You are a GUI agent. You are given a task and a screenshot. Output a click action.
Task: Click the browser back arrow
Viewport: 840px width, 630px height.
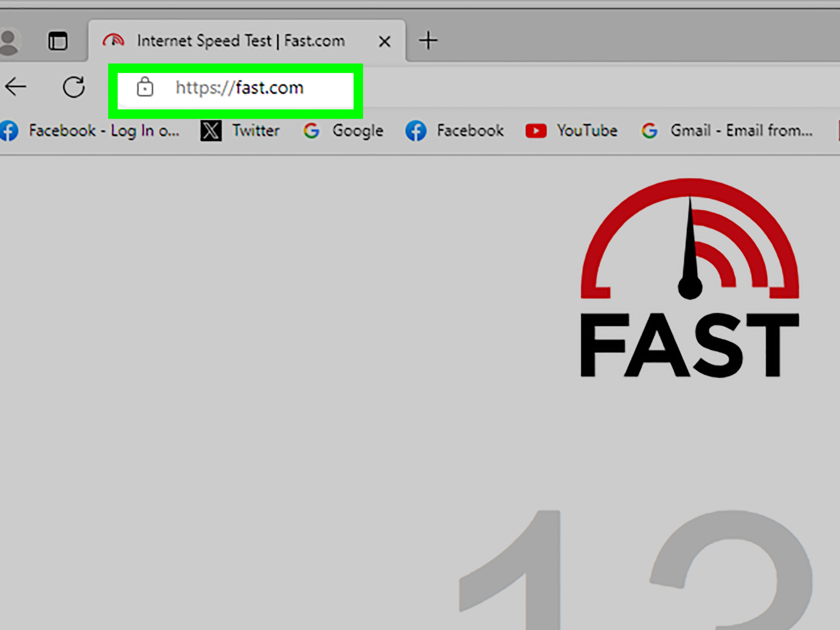[x=15, y=87]
